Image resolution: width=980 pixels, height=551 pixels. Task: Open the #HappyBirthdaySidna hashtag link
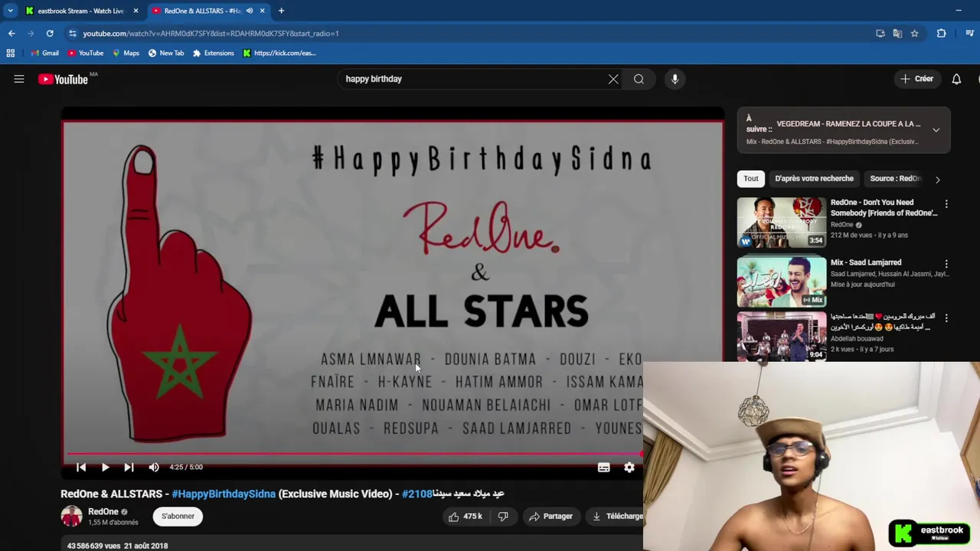click(224, 494)
